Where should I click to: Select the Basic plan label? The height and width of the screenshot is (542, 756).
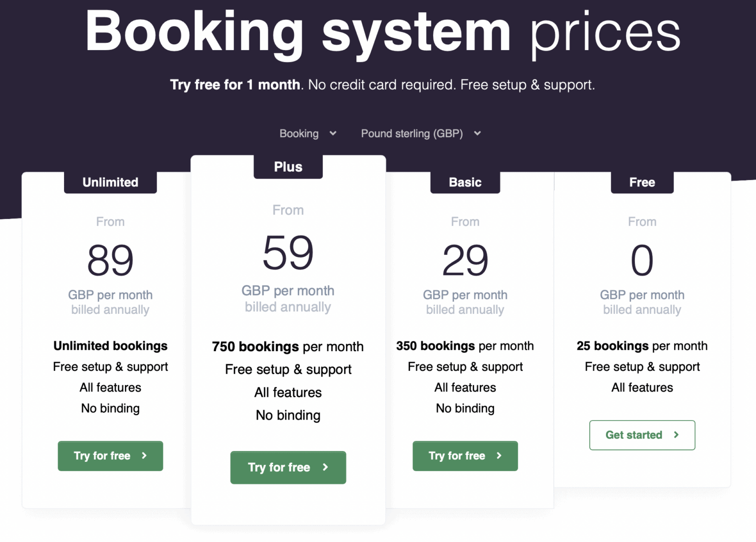(465, 182)
